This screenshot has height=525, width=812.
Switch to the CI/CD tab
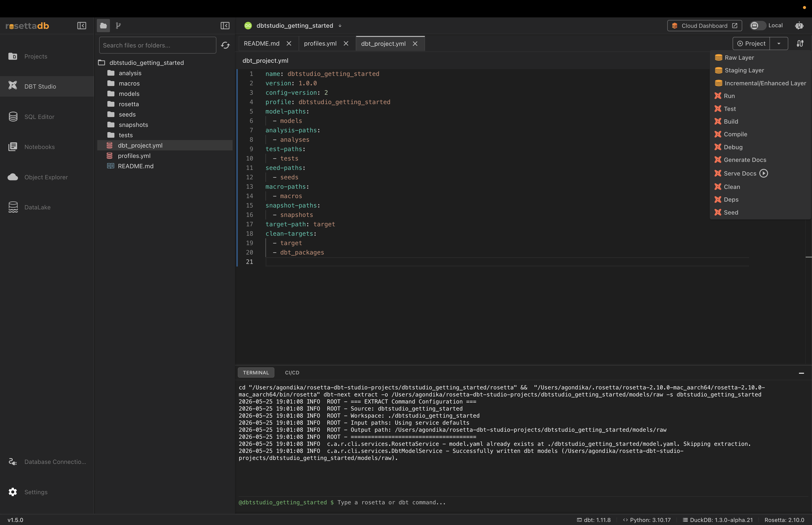tap(292, 373)
